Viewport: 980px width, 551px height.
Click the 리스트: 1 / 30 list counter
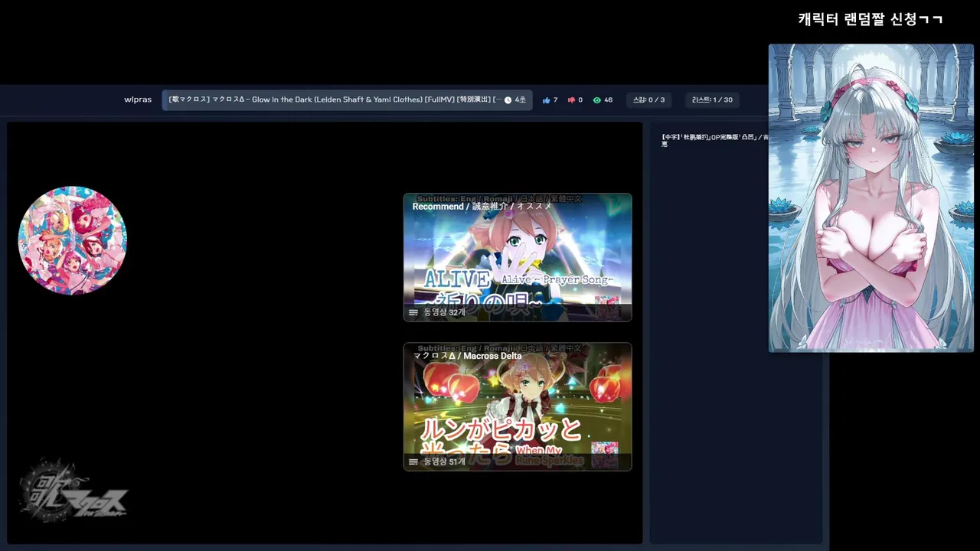click(712, 100)
